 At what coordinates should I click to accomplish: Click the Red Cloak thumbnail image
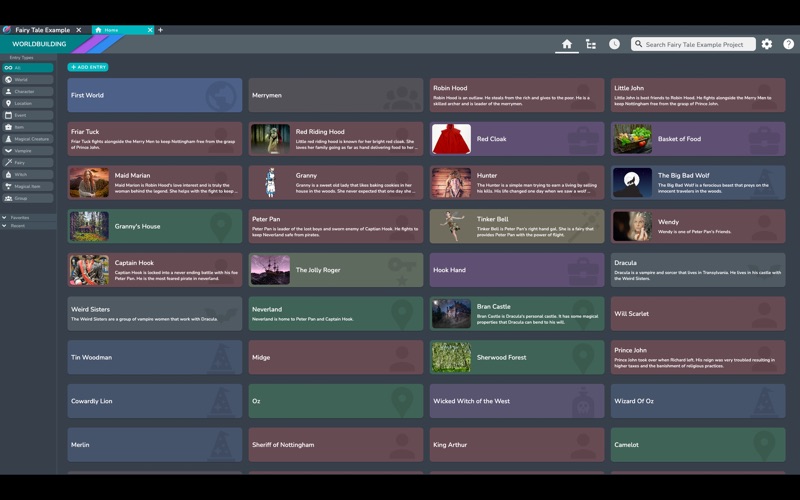click(452, 139)
